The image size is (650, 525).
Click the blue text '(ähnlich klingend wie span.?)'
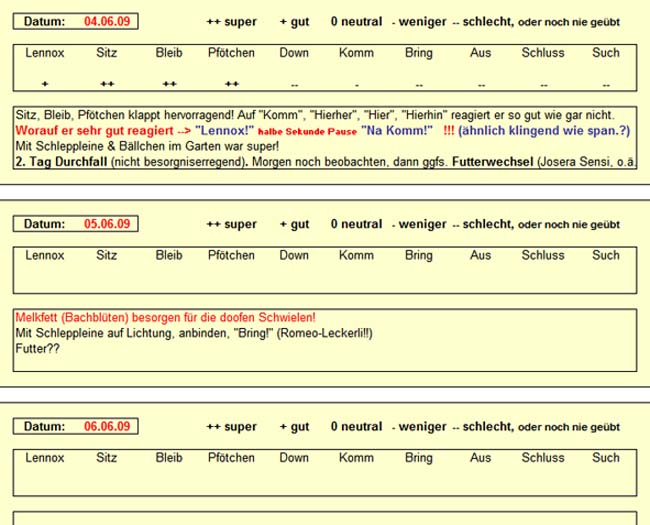click(544, 131)
